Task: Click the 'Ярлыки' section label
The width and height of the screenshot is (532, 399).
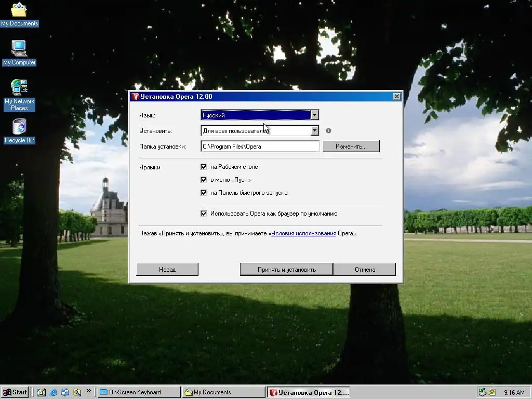Action: point(150,167)
